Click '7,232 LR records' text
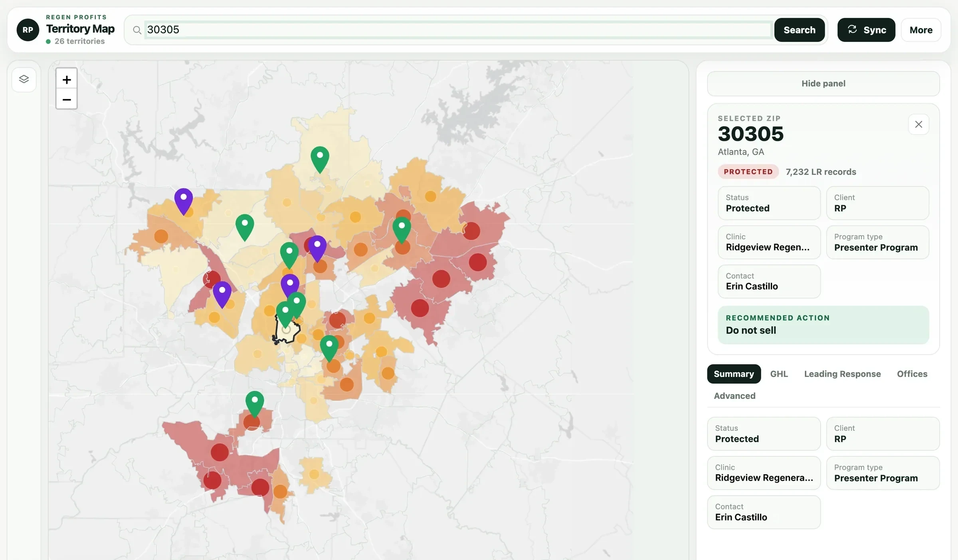958x560 pixels. click(821, 172)
